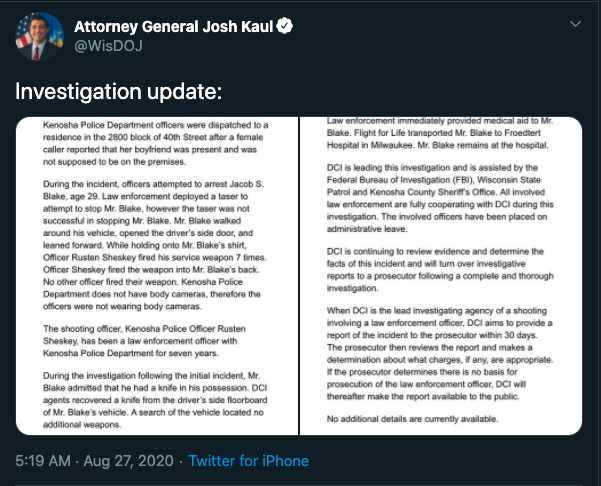Open the Twitter for iPhone source link
The height and width of the screenshot is (486, 601).
(248, 461)
